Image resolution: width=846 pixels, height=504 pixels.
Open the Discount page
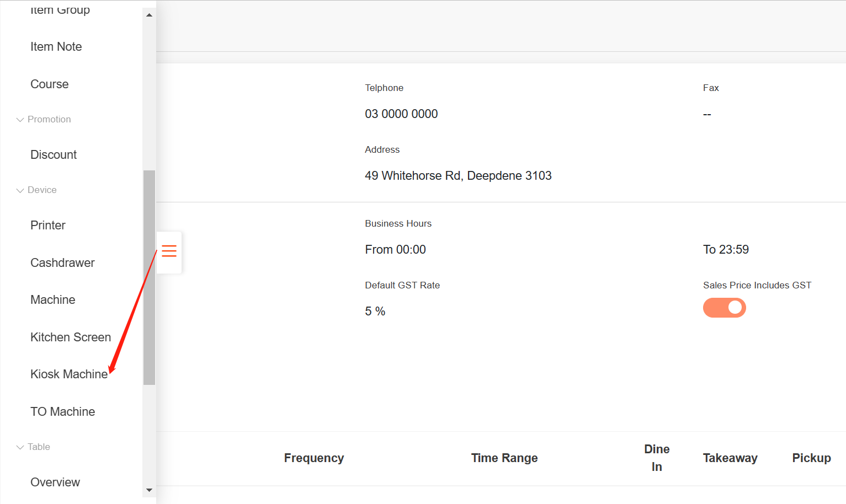[x=54, y=155]
